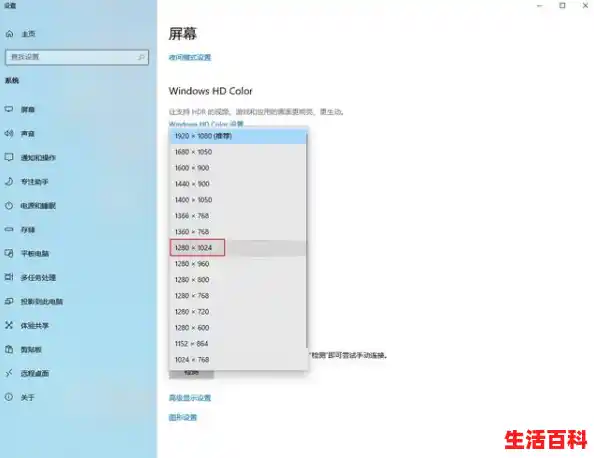The image size is (594, 458).
Task: Select 1280 × 1024 resolution option
Action: point(238,248)
